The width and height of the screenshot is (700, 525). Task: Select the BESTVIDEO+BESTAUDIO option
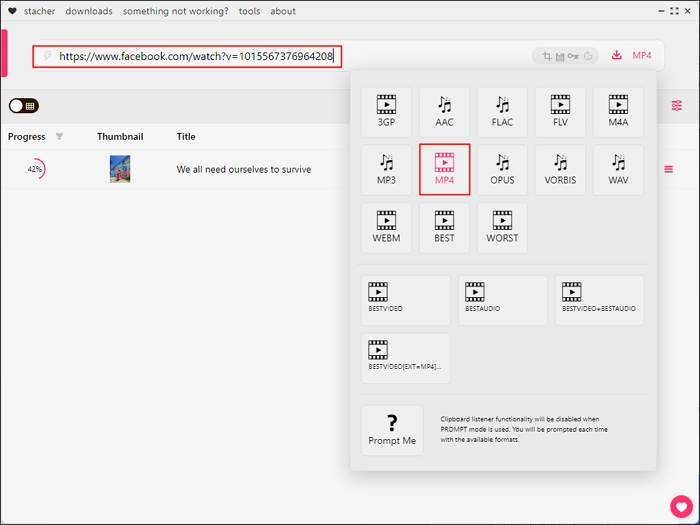(x=599, y=300)
